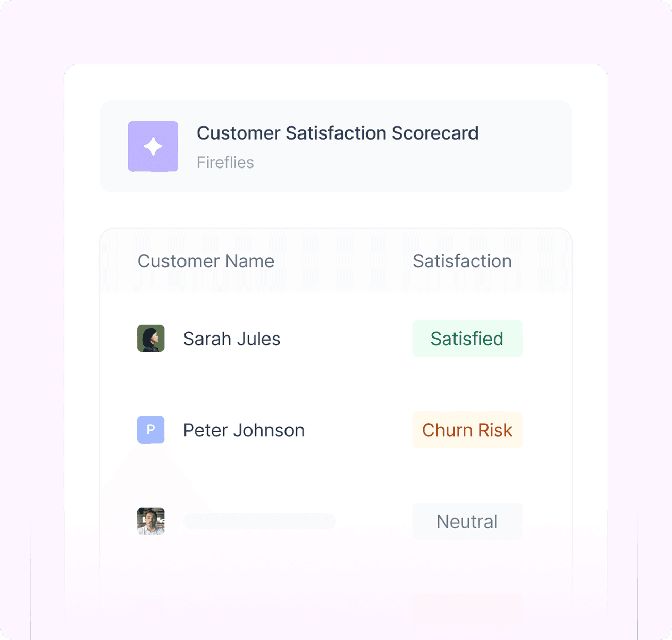Viewport: 672px width, 640px height.
Task: Click the gray Neutral status badge
Action: tap(467, 521)
